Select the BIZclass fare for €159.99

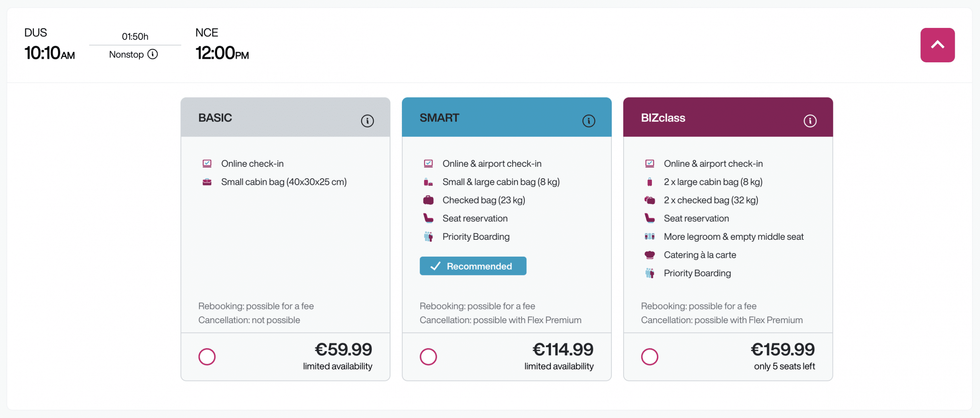click(649, 357)
